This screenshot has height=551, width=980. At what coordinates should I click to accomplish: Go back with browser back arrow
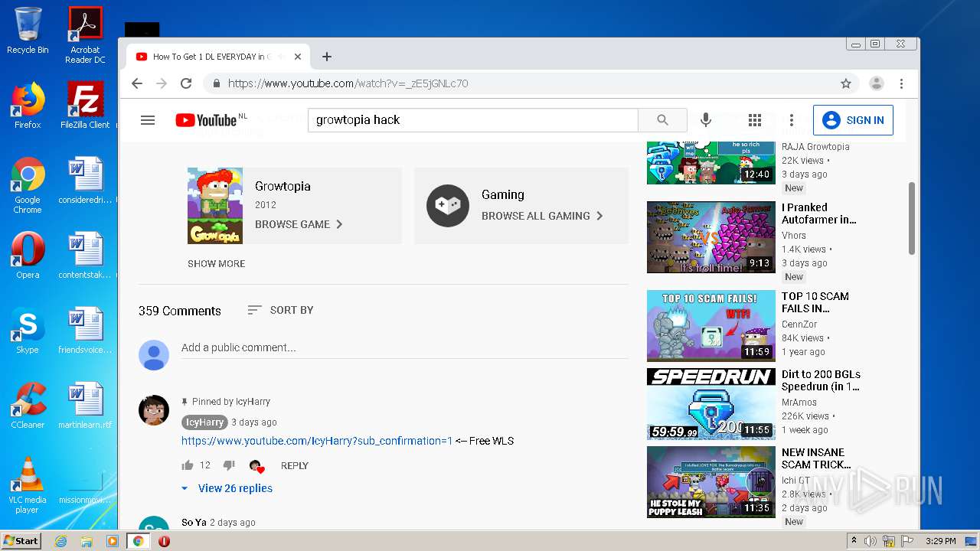(x=137, y=83)
